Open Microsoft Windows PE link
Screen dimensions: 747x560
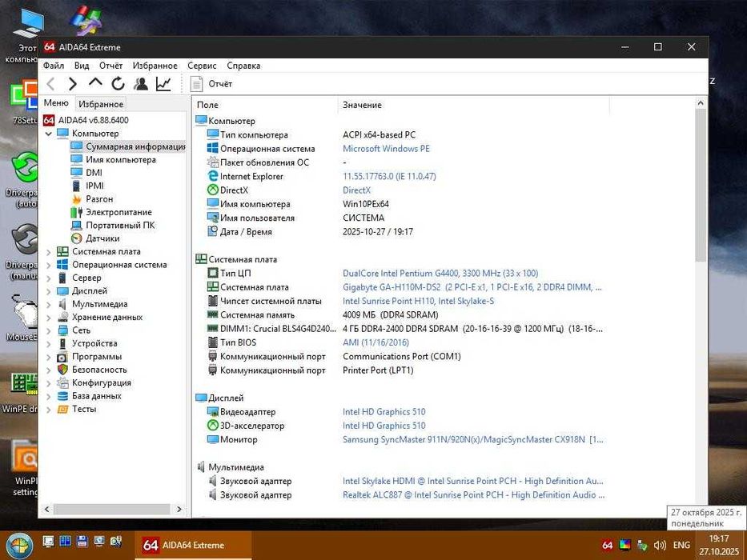[386, 149]
